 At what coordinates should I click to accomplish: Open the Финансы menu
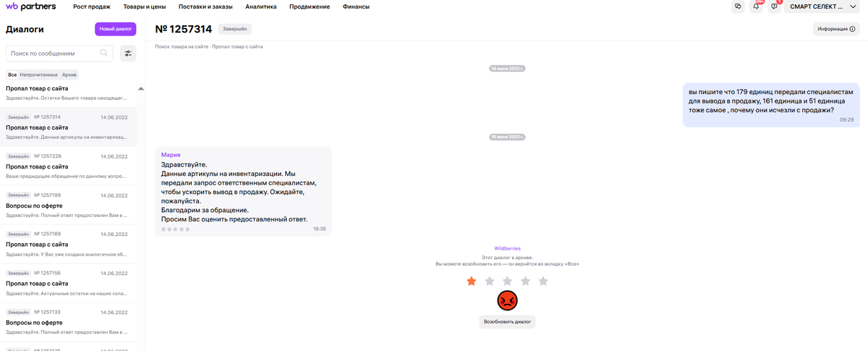pos(356,7)
